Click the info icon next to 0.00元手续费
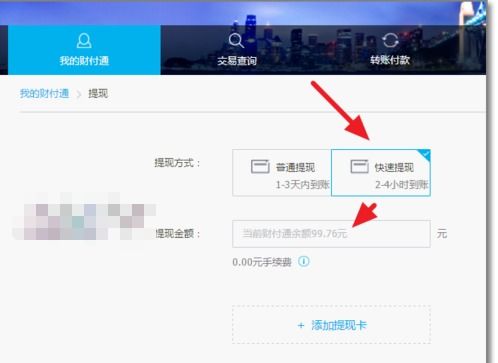498x363 pixels. 304,261
